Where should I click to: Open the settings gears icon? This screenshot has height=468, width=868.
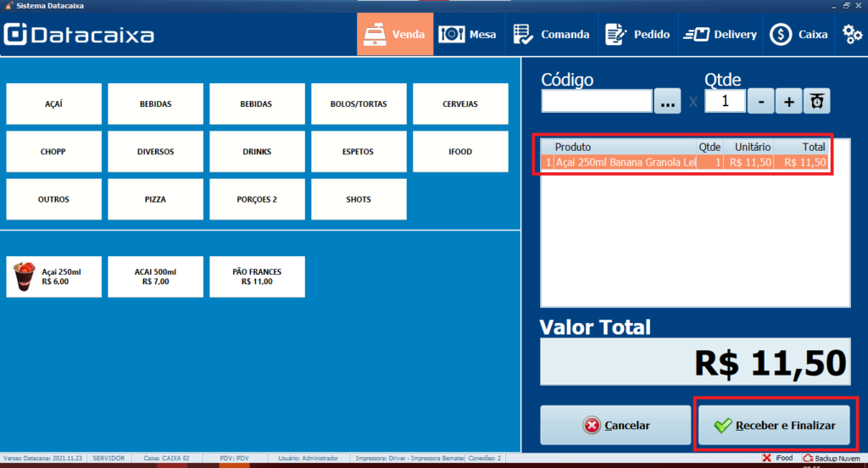(x=852, y=35)
